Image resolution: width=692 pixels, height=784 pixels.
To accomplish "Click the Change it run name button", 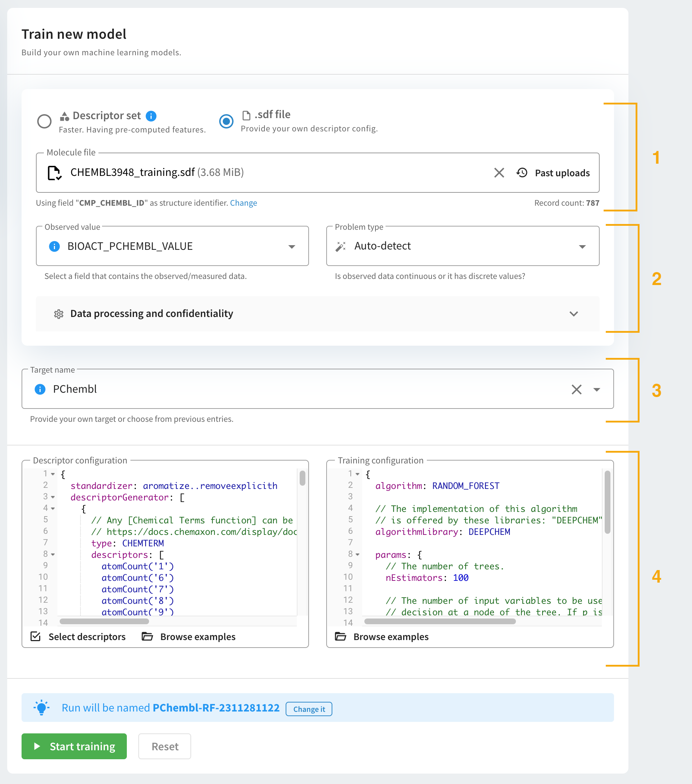I will [x=309, y=709].
